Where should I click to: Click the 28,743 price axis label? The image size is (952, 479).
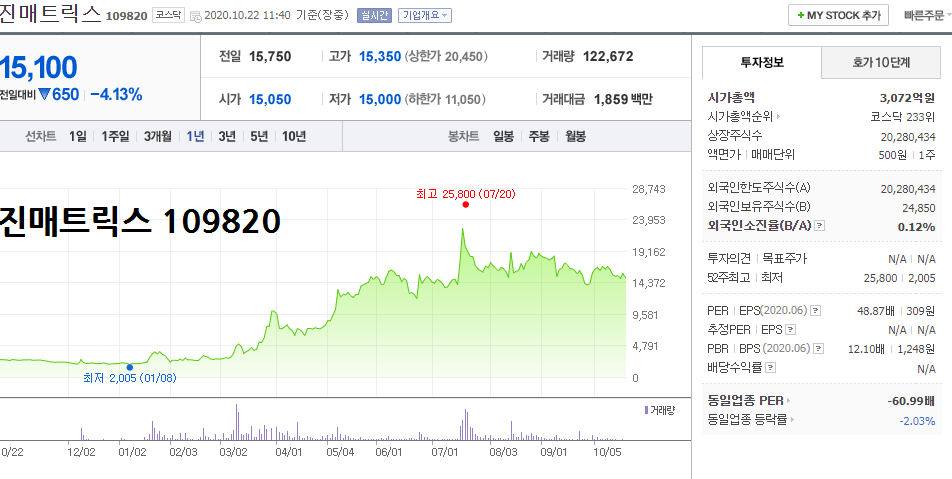[648, 189]
